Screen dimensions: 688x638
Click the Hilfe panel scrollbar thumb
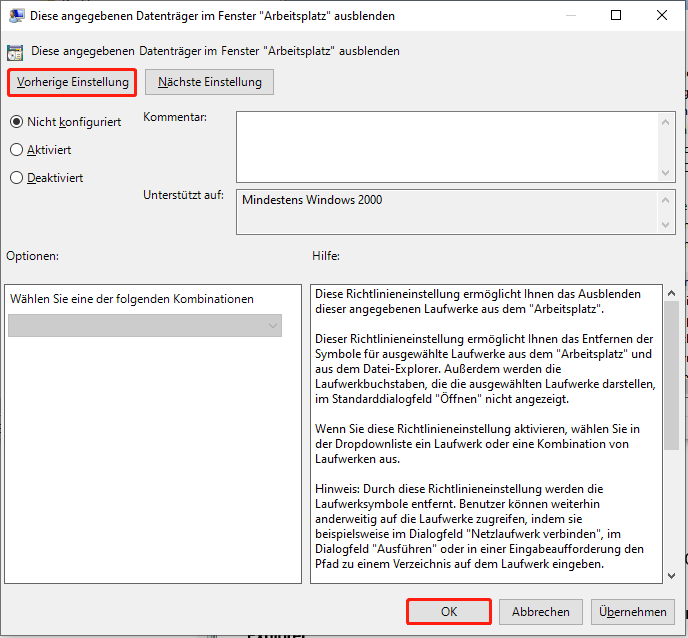tap(670, 370)
